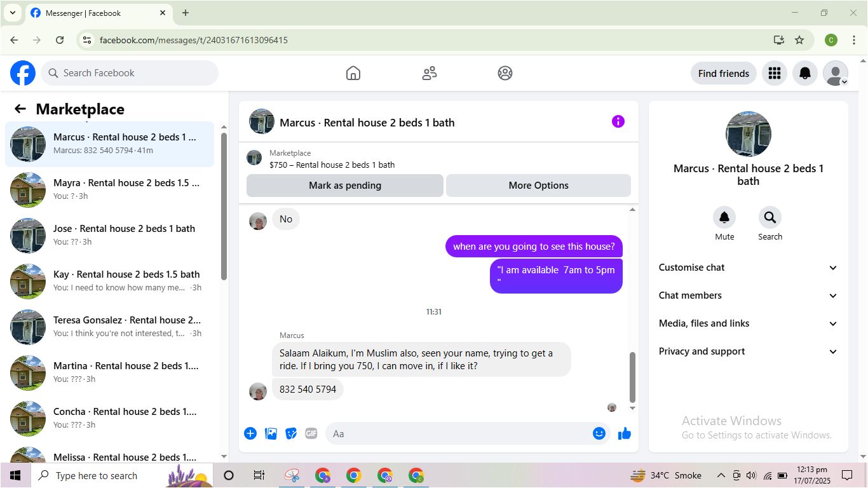868x488 pixels.
Task: Expand Privacy and support section
Action: pos(749,351)
